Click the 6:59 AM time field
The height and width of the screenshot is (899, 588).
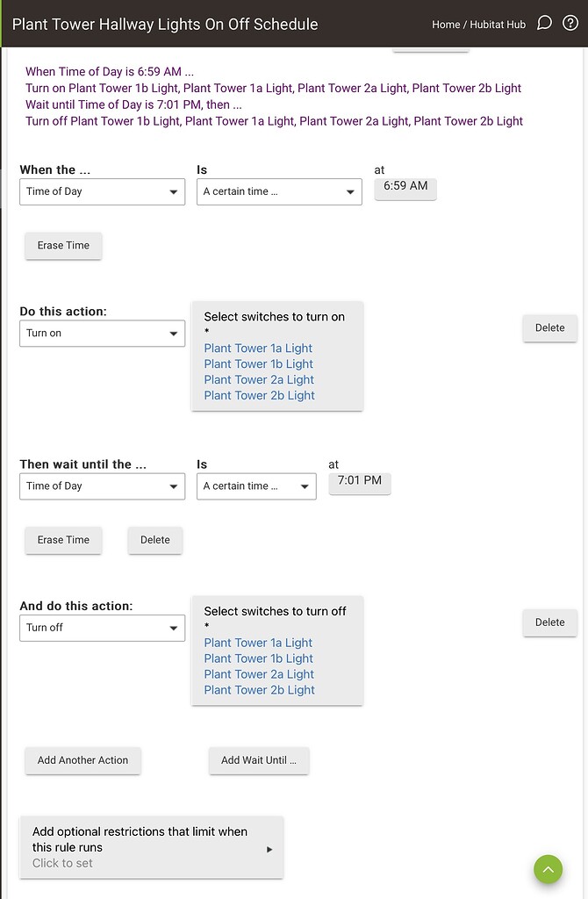tap(405, 187)
